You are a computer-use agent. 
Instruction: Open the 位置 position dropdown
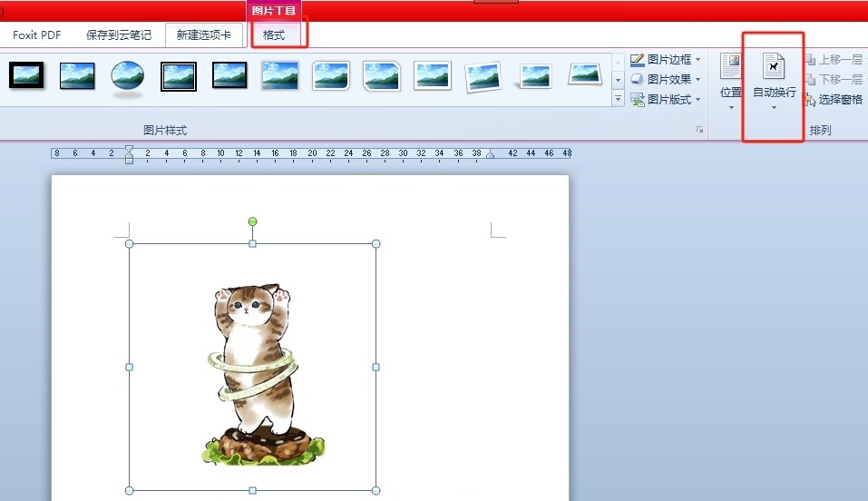tap(731, 82)
